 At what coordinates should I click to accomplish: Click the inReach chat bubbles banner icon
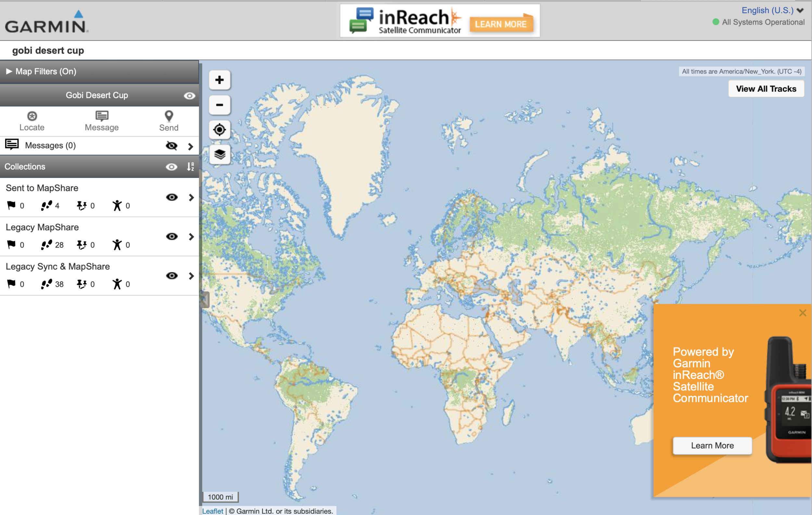pyautogui.click(x=362, y=20)
